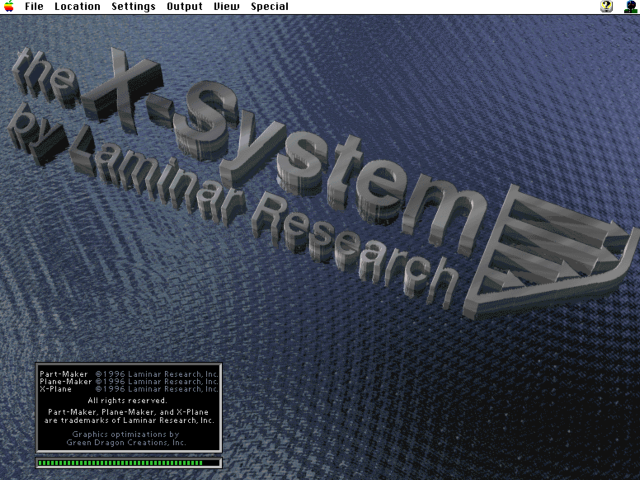
Task: Open the Output menu
Action: click(184, 7)
